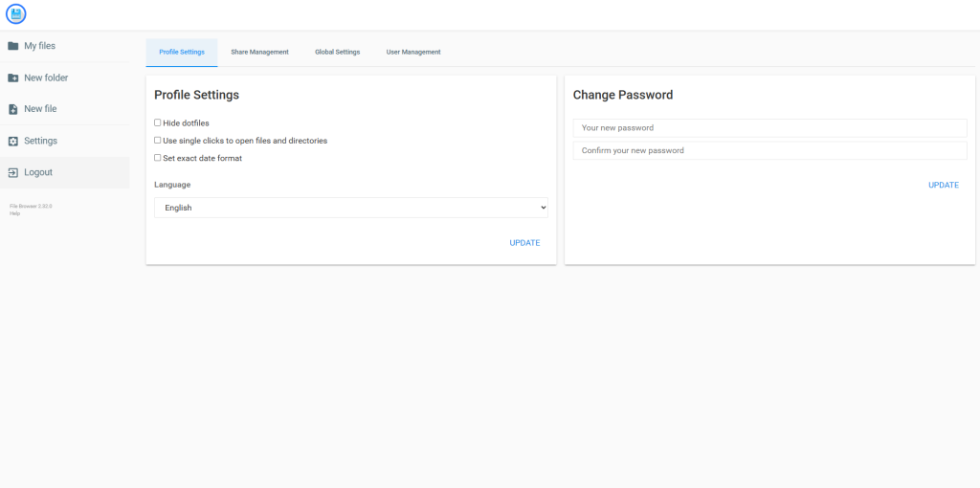The image size is (980, 488).
Task: Select the Profile Settings tab
Action: click(x=182, y=52)
